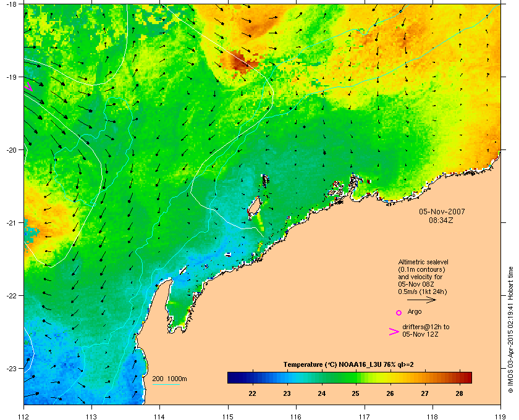Screen dimensions: 519x420
Task: Click the date label 05-Nov-2007
Action: pos(442,211)
